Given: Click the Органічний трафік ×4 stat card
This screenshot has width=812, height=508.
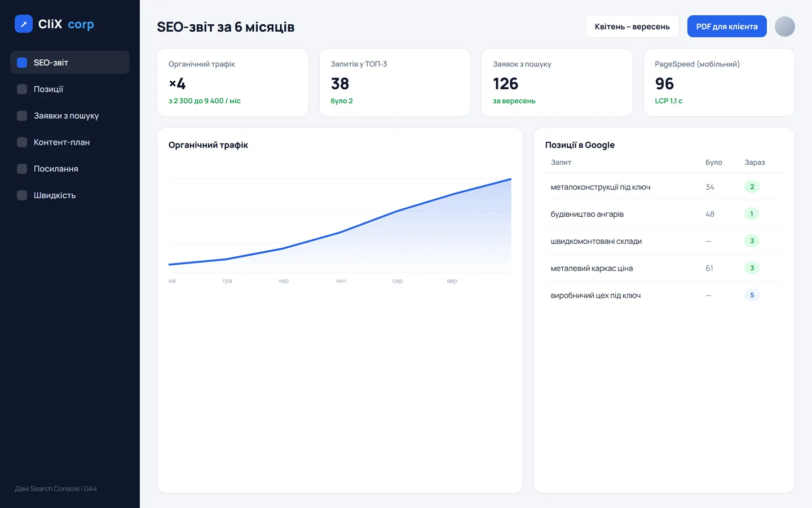Looking at the screenshot, I should [233, 82].
